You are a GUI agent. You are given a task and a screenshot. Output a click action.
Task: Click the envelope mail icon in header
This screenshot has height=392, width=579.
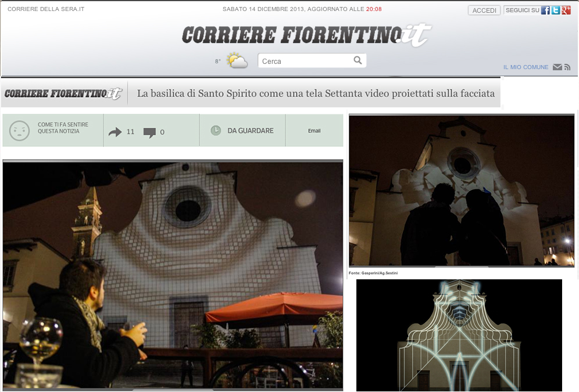pos(557,67)
